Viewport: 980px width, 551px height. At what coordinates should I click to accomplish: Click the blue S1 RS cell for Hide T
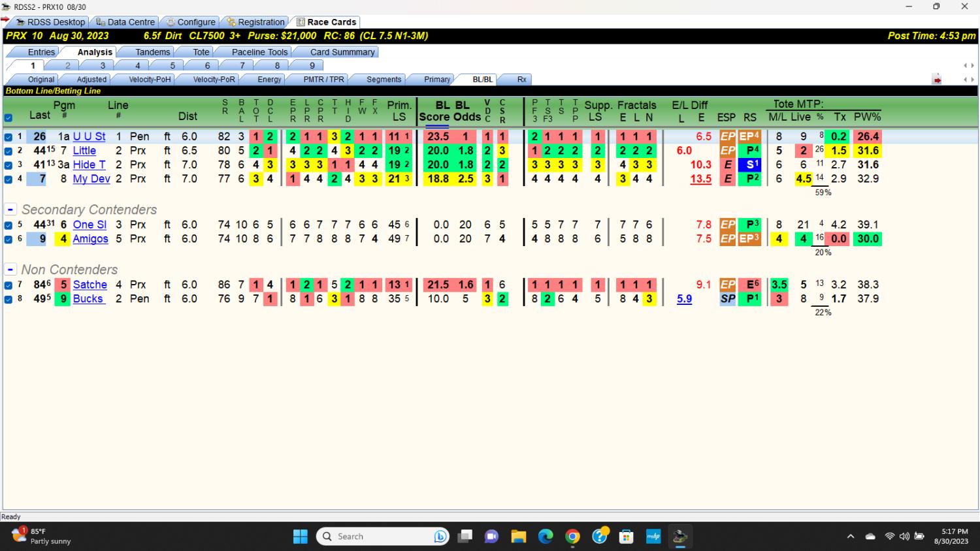749,165
